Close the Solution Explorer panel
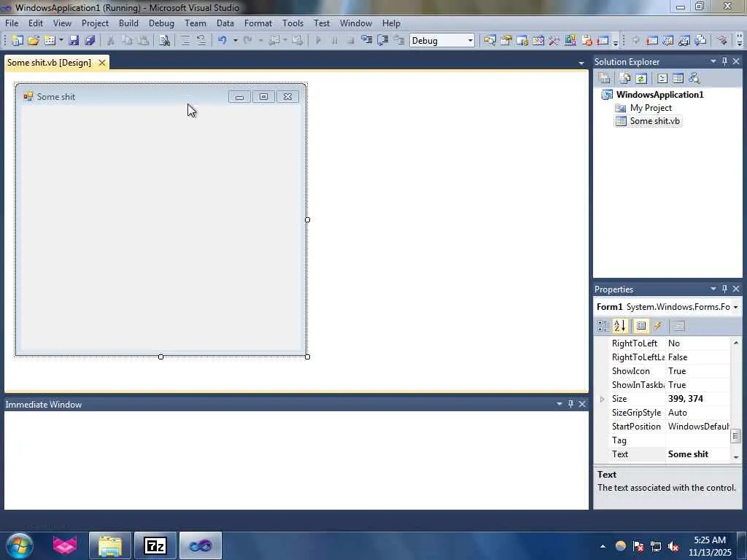The height and width of the screenshot is (560, 747). [x=736, y=61]
